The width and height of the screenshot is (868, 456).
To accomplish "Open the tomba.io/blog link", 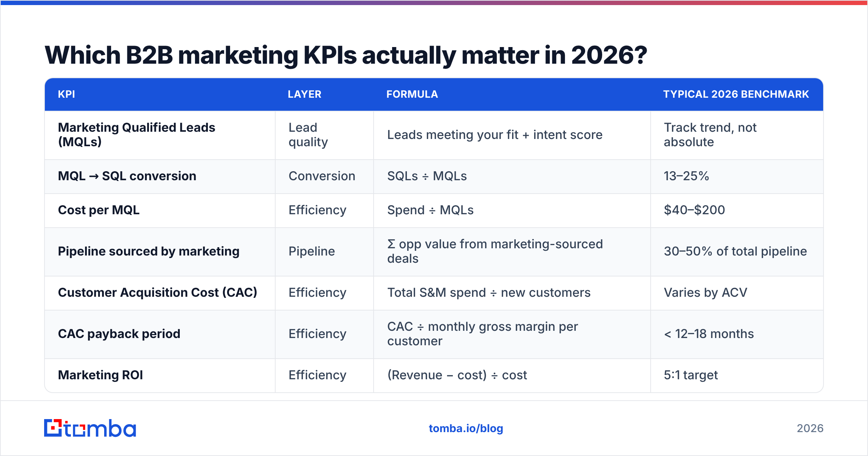I will tap(466, 428).
